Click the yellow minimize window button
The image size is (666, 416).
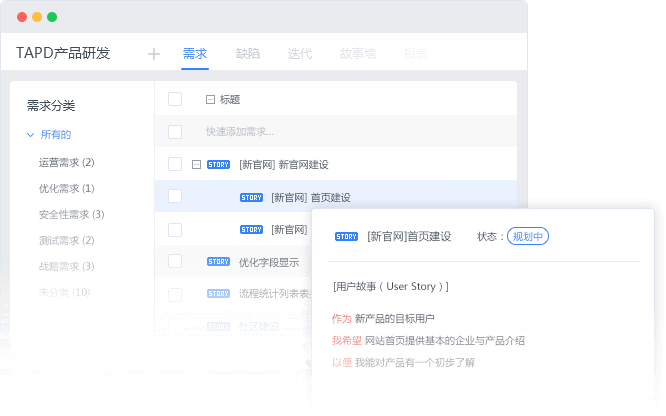pos(37,17)
